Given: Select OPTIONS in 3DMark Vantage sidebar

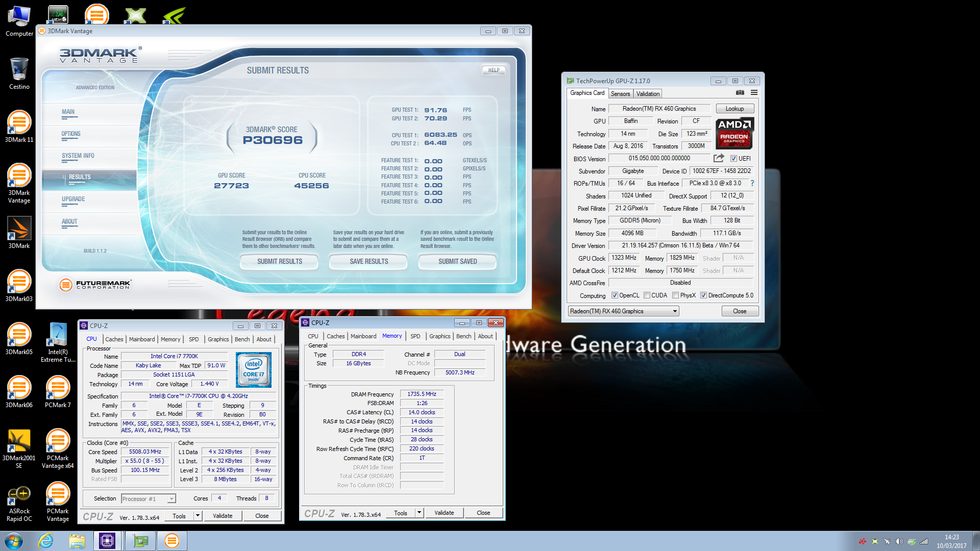Looking at the screenshot, I should click(71, 134).
